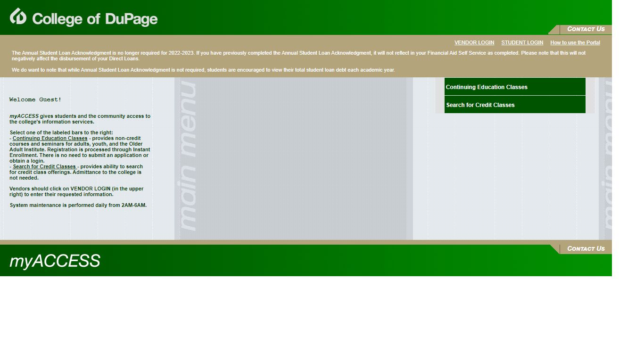Click the myACCESS footer title
The height and width of the screenshot is (362, 644).
(x=55, y=261)
